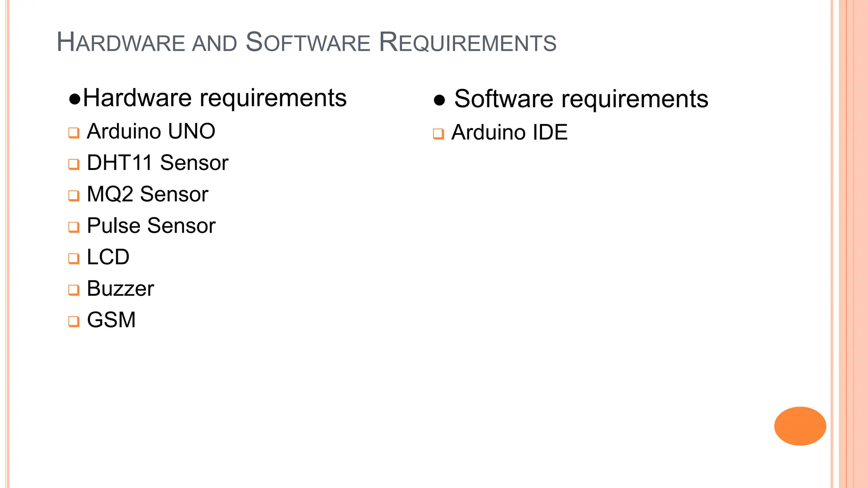Click the square bullet beside GSM
The image size is (868, 488).
(x=74, y=321)
